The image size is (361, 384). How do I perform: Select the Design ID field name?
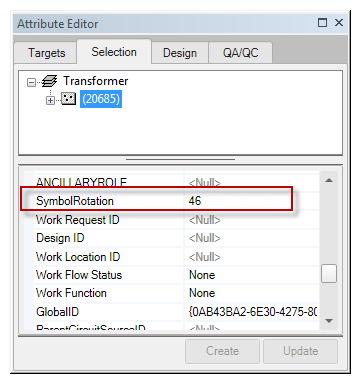pos(60,238)
